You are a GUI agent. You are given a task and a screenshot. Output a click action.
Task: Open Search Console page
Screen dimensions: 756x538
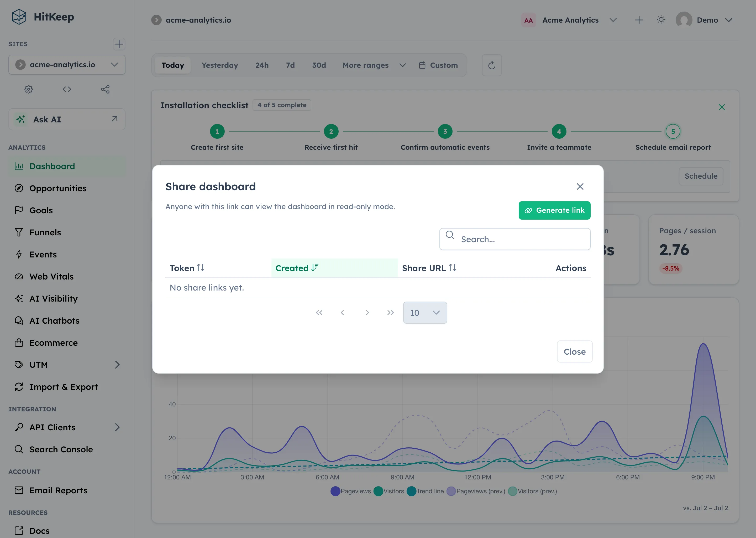[67, 449]
